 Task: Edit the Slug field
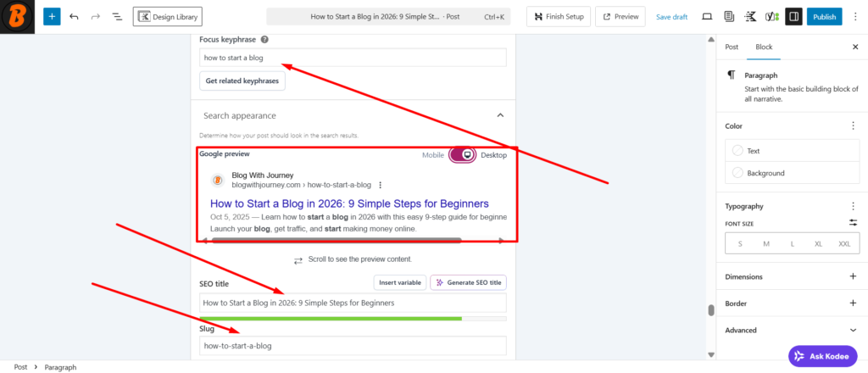(x=353, y=346)
